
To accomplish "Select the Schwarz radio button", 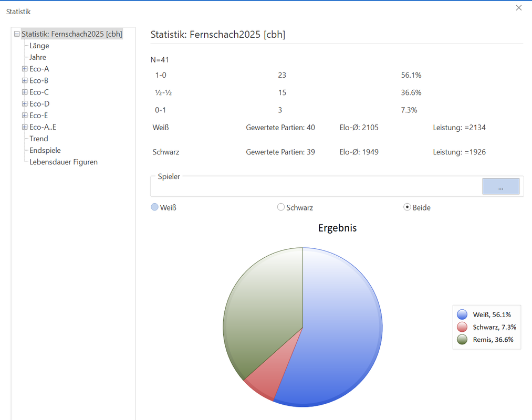I will (x=280, y=207).
